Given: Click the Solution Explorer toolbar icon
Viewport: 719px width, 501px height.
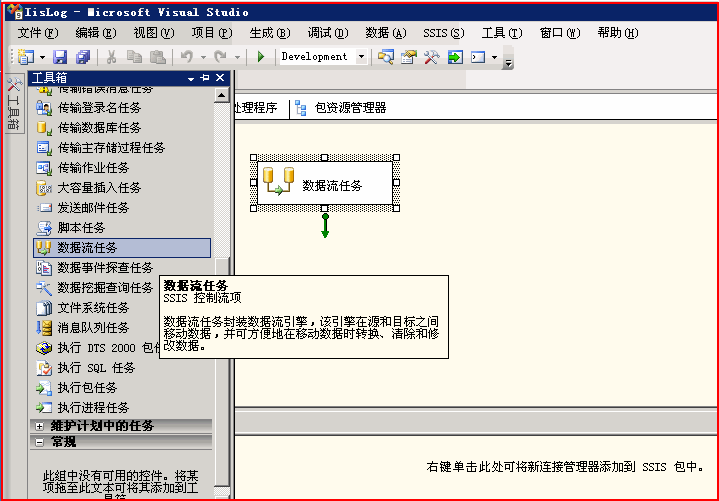Looking at the screenshot, I should [386, 57].
